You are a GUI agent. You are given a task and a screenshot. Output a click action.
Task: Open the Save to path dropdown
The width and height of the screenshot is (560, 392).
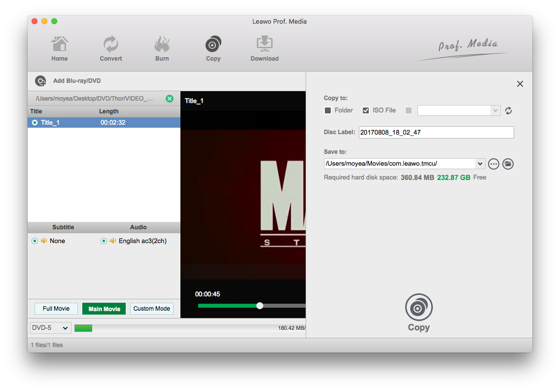point(480,164)
